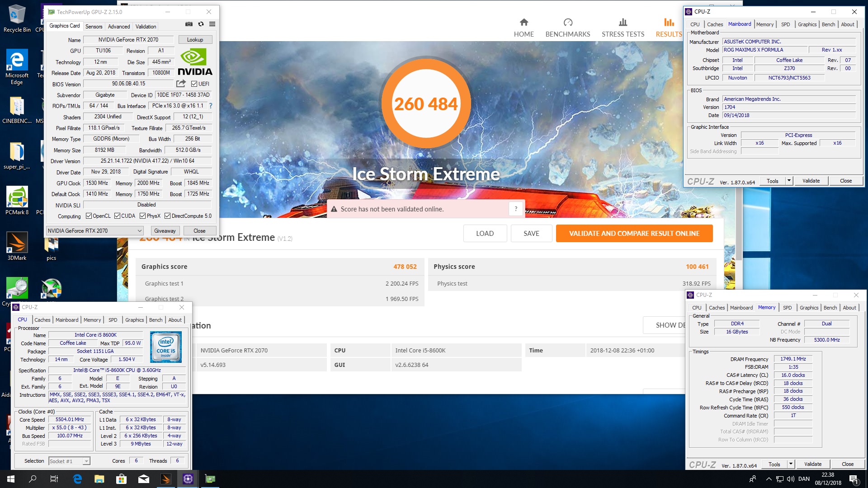Click Close button in GPU-Z footer
The image size is (868, 488).
point(199,231)
